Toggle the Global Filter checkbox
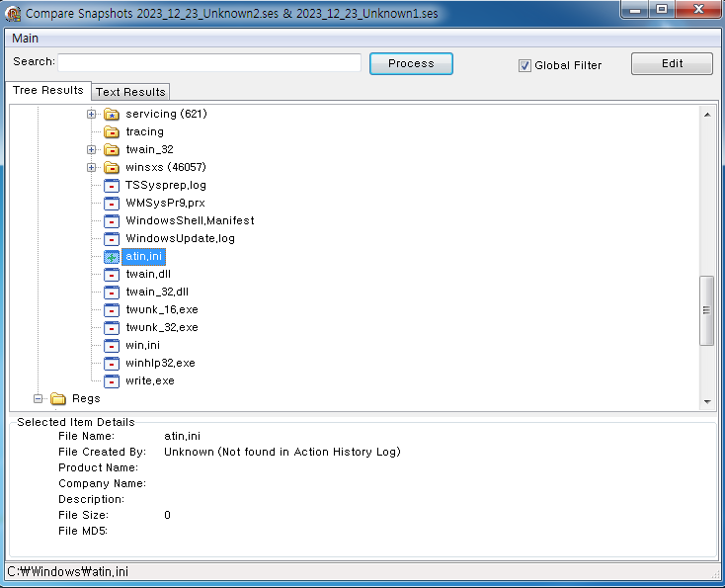The width and height of the screenshot is (725, 588). pos(524,65)
